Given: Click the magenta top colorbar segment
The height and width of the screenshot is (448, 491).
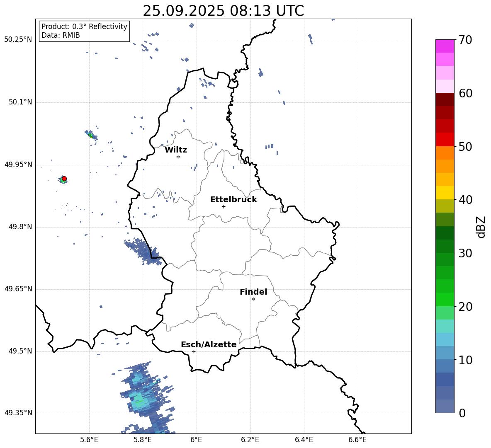Looking at the screenshot, I should [x=445, y=46].
